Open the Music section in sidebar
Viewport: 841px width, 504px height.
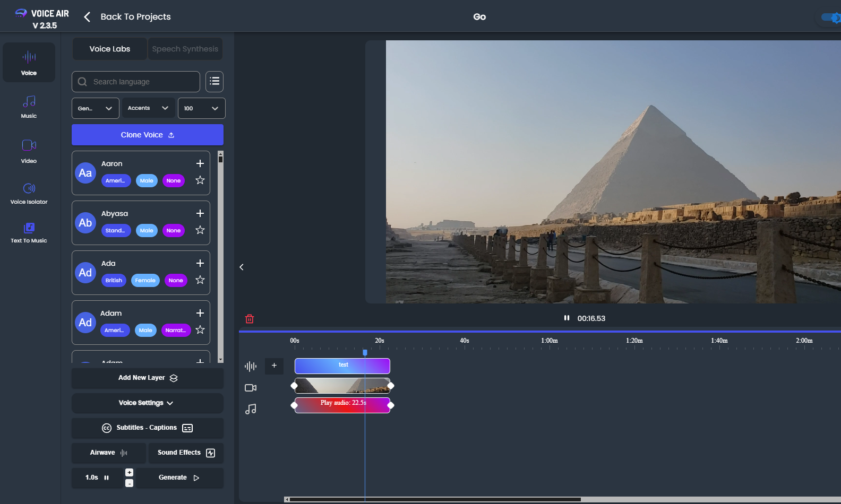pyautogui.click(x=29, y=107)
